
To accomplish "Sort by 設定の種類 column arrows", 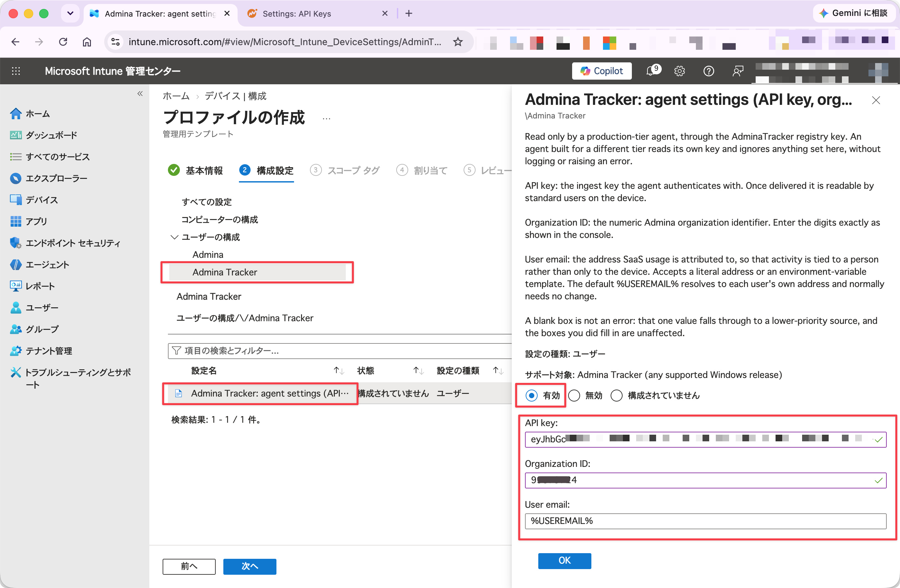I will click(x=498, y=371).
